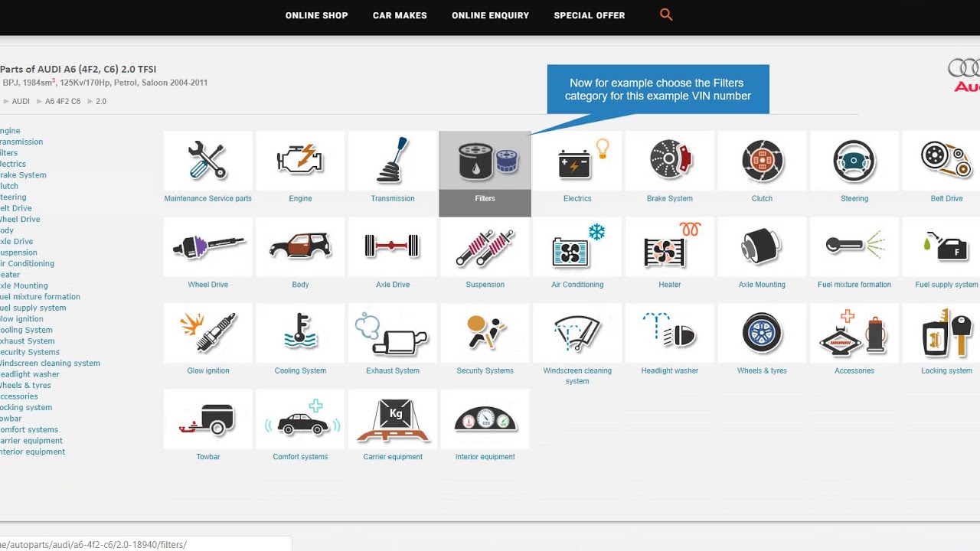
Task: Click the AUDI breadcrumb link
Action: pyautogui.click(x=21, y=101)
